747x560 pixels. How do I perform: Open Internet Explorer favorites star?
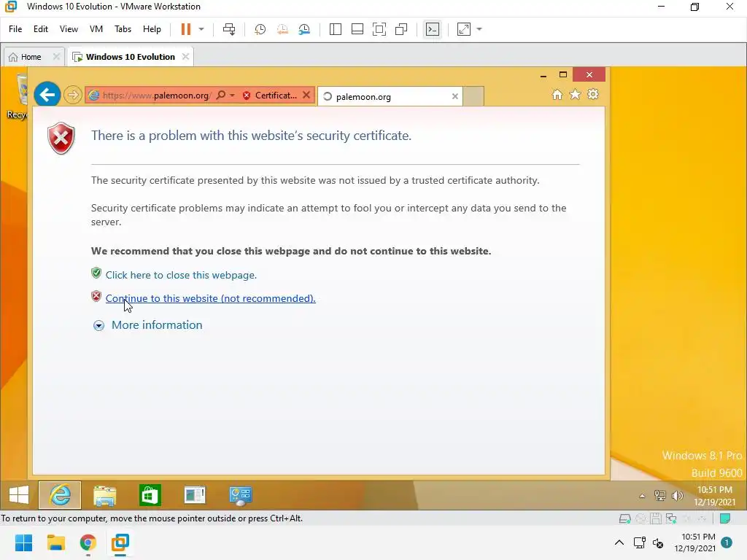575,94
